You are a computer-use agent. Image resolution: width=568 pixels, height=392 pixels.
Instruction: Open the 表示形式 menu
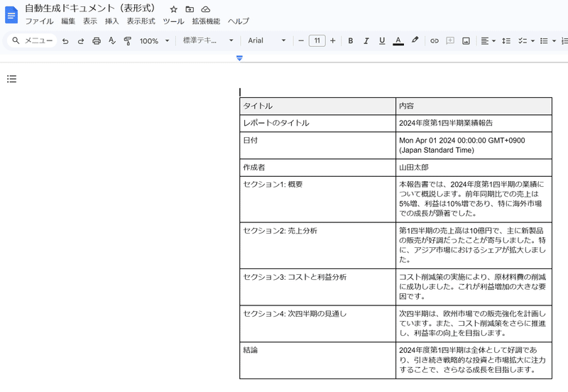pos(141,21)
